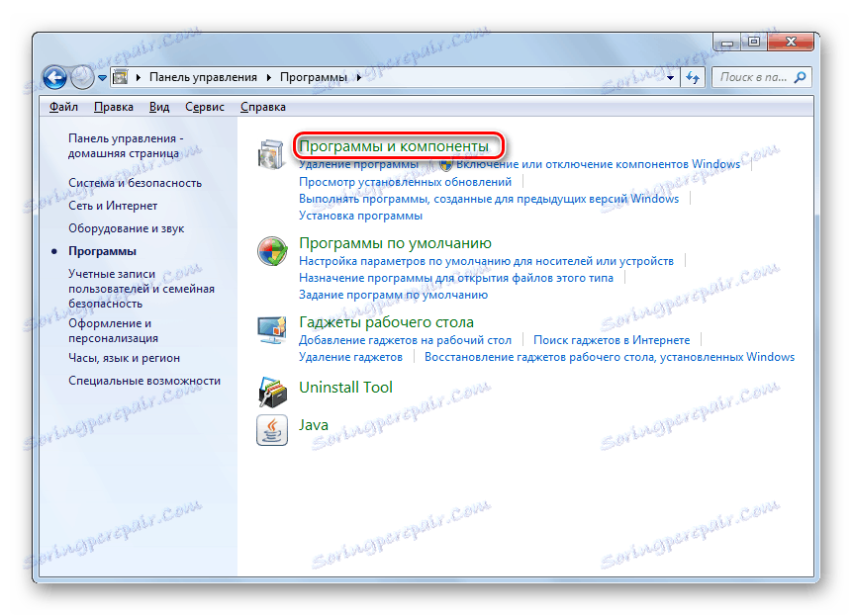Click Восстановление гаджетов рабочего стола link
The height and width of the screenshot is (616, 853).
(x=610, y=357)
